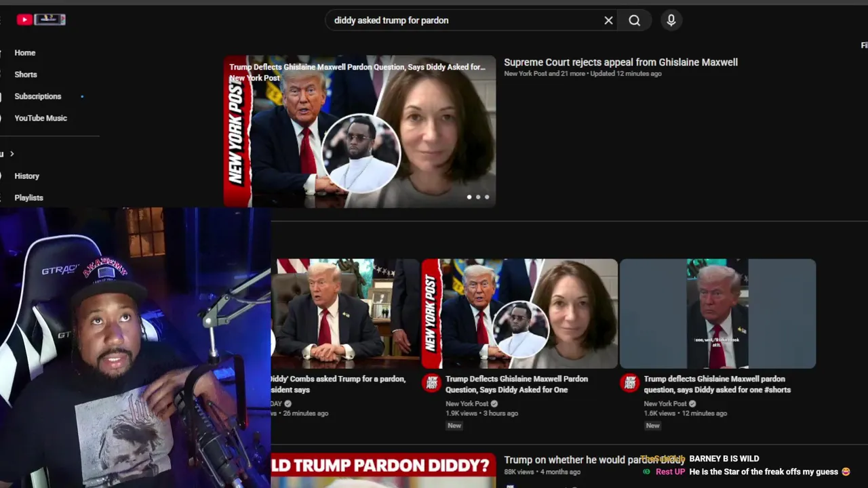Viewport: 868px width, 488px height.
Task: Click New badge under 12 minutes ago video
Action: coord(652,426)
